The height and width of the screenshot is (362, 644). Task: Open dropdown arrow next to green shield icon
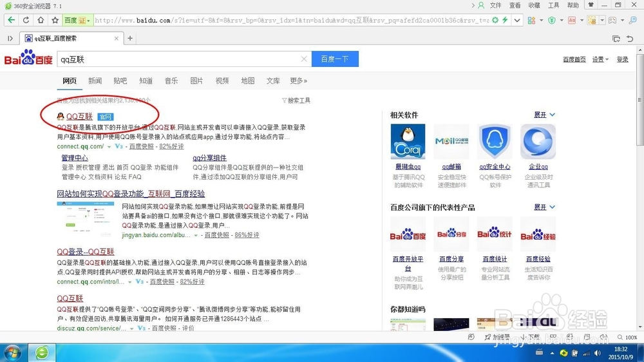tap(562, 20)
